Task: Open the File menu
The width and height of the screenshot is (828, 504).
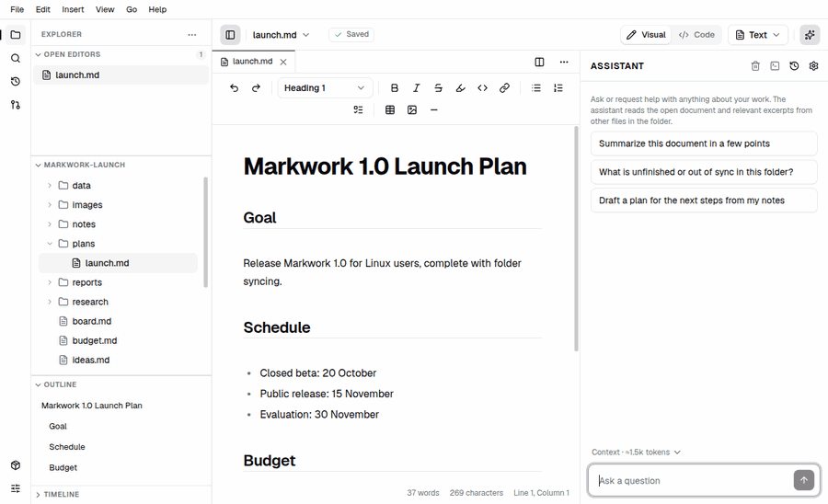Action: pos(17,9)
